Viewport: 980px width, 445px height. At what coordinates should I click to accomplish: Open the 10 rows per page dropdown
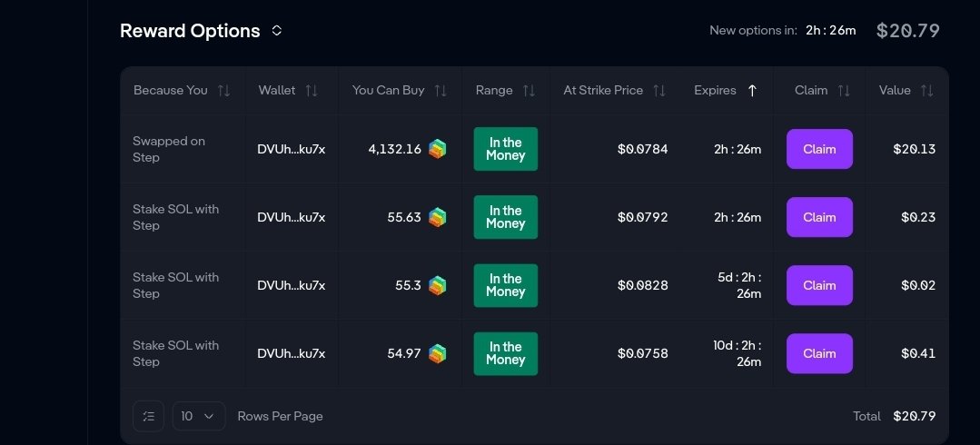pos(199,416)
